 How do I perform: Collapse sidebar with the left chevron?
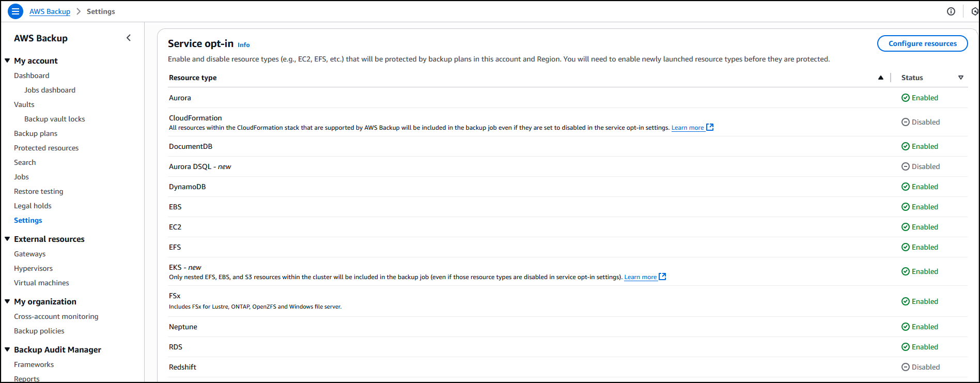129,38
